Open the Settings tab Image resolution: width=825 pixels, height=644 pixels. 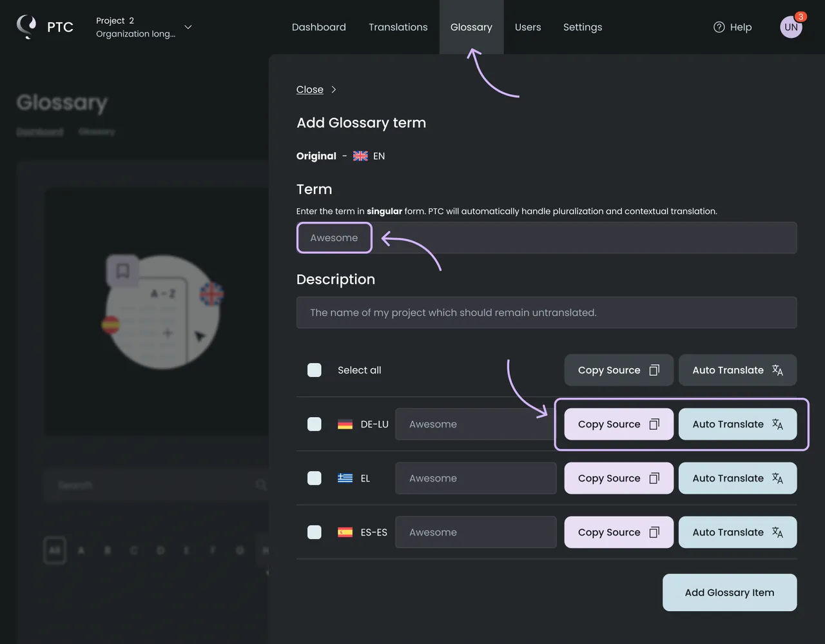coord(583,27)
